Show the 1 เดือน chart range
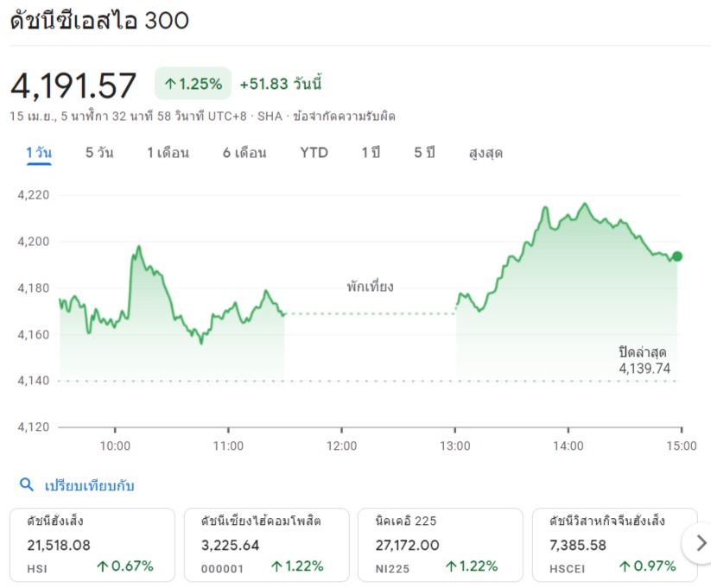This screenshot has width=711, height=588. click(x=168, y=153)
